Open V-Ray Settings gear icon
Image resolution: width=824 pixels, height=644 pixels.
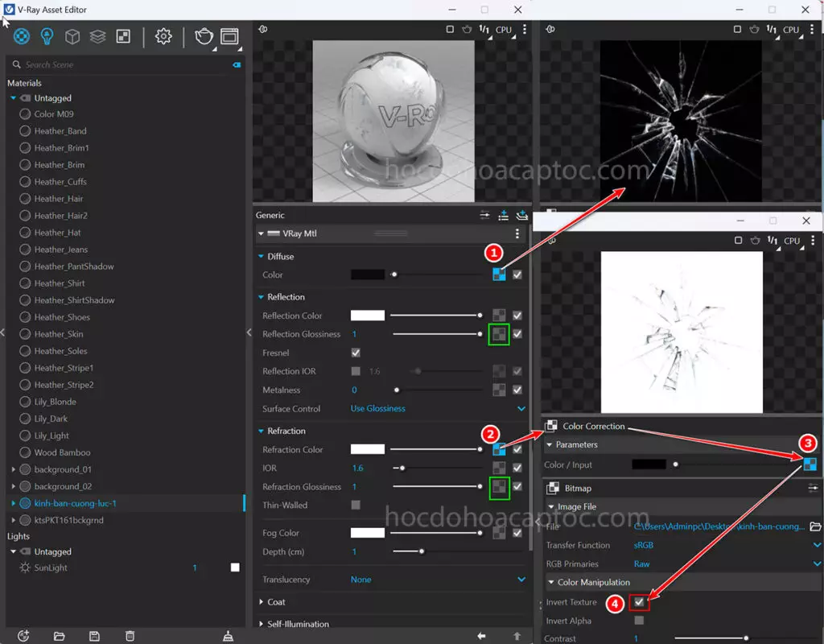tap(163, 35)
